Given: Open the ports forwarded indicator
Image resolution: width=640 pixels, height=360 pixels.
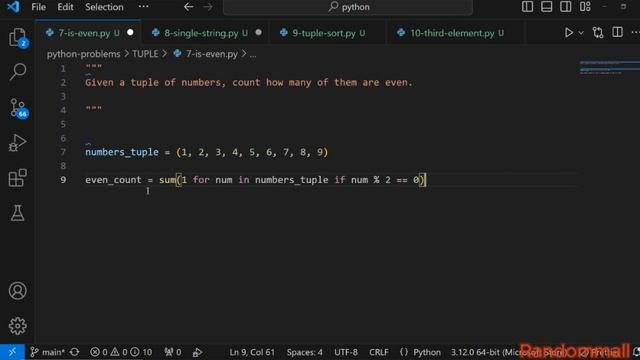Looking at the screenshot, I should click(173, 352).
